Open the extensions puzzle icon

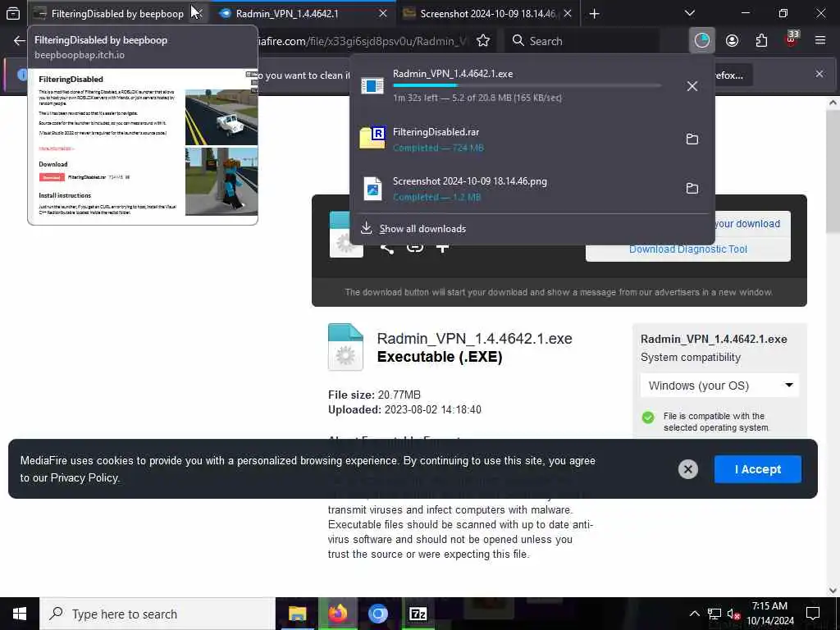point(761,41)
